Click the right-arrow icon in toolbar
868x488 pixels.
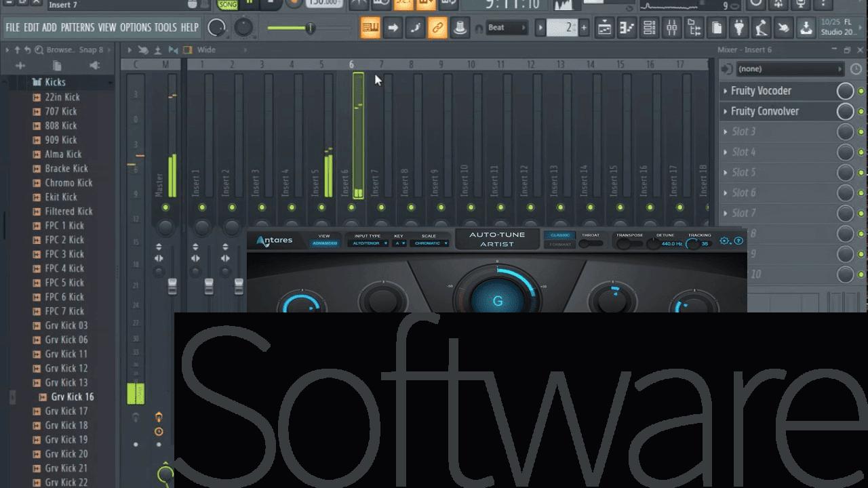coord(393,28)
